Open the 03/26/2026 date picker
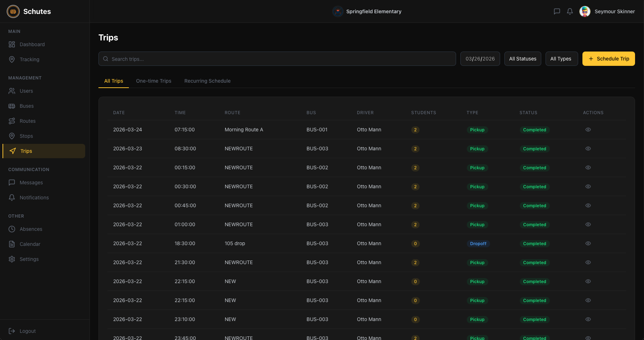The height and width of the screenshot is (340, 644). pyautogui.click(x=480, y=59)
